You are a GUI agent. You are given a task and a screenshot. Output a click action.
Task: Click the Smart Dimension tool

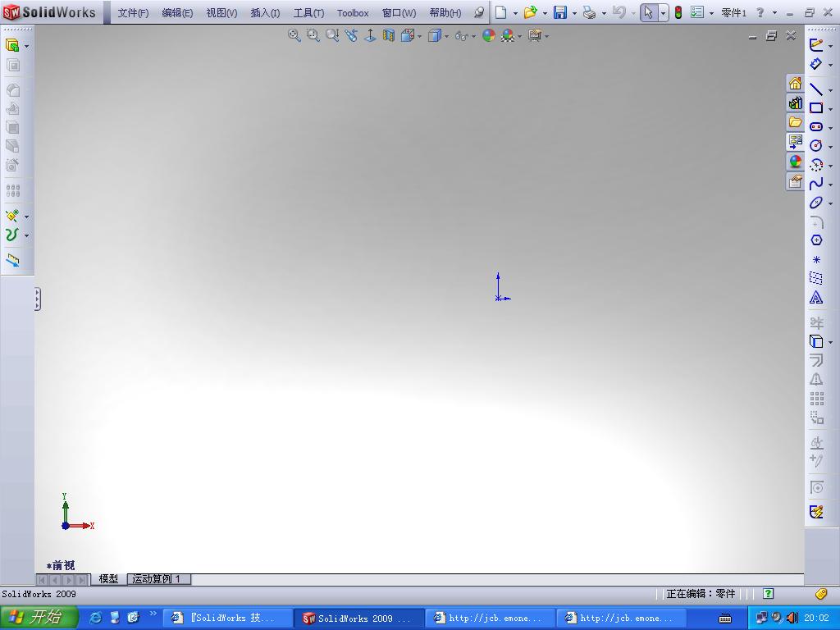coord(816,64)
